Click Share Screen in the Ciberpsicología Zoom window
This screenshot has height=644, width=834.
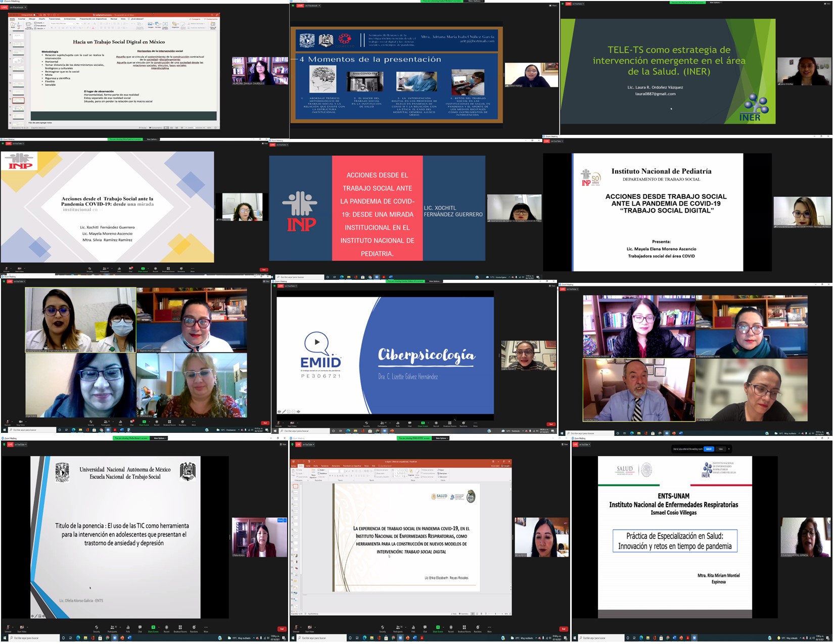(x=423, y=424)
